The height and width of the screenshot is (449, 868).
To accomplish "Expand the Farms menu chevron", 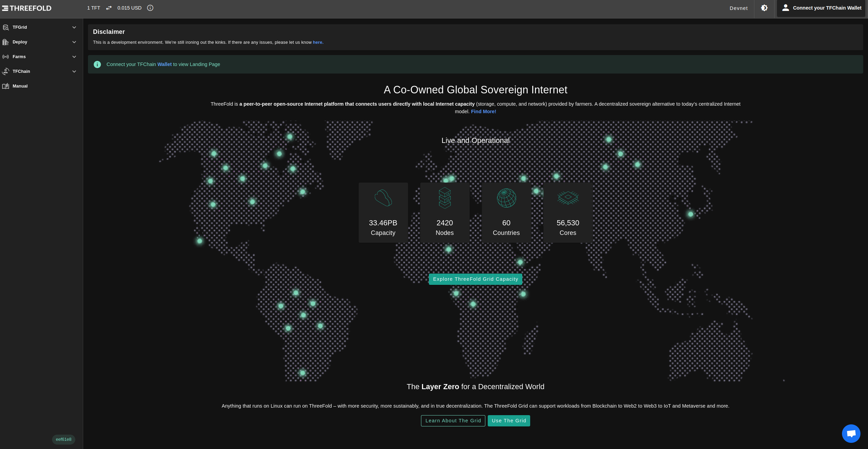I will point(74,57).
